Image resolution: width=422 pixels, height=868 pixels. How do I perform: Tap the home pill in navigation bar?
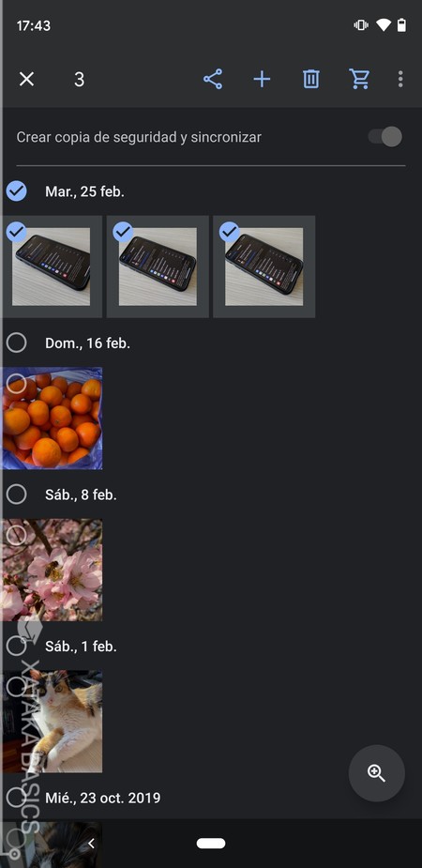(x=211, y=843)
